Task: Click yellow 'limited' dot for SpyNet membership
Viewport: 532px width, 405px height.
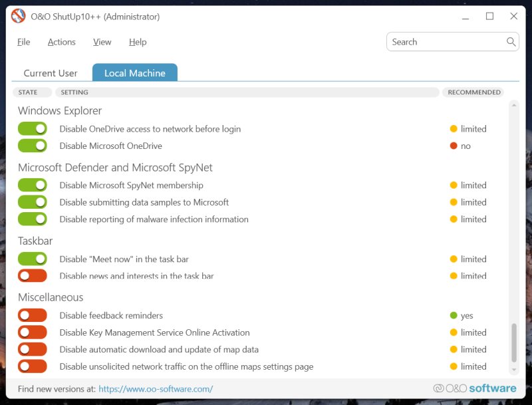Action: (454, 186)
